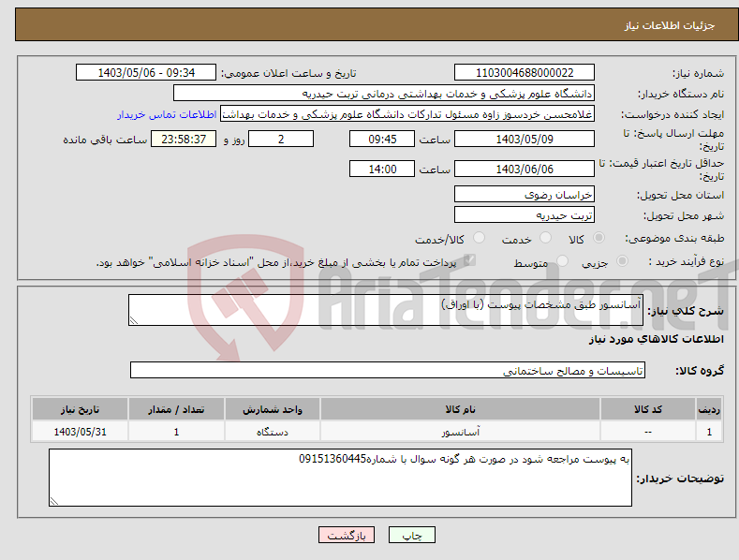This screenshot has height=560, width=739.
Task: Click the delivery city field تربت حیدریه
Action: pyautogui.click(x=525, y=215)
